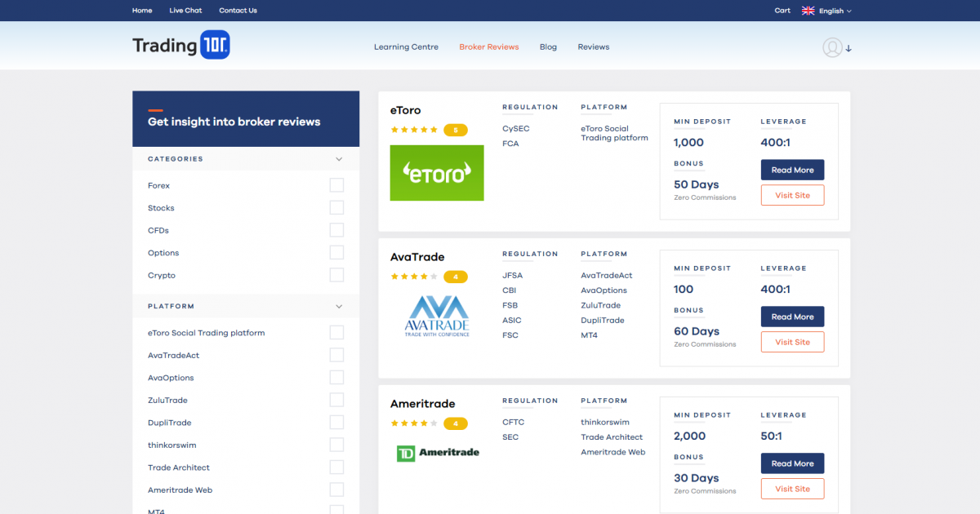This screenshot has height=514, width=980.
Task: Collapse the Categories filter section
Action: click(x=339, y=159)
